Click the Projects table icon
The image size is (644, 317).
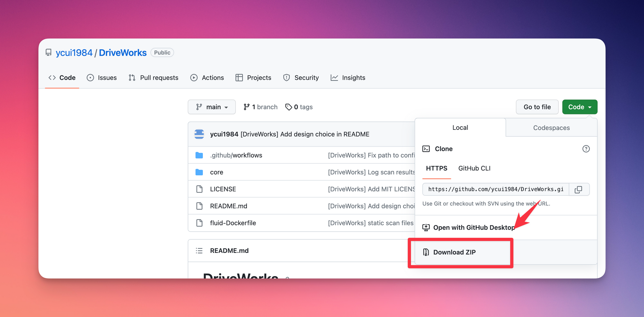pyautogui.click(x=239, y=78)
